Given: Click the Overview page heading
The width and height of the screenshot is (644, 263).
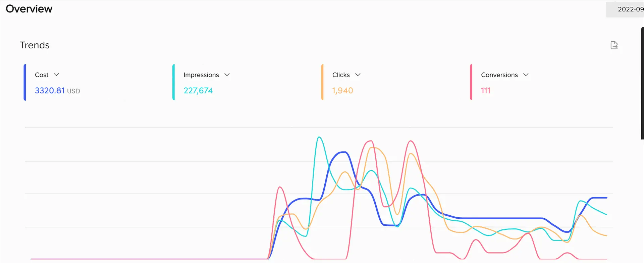Looking at the screenshot, I should (x=29, y=9).
